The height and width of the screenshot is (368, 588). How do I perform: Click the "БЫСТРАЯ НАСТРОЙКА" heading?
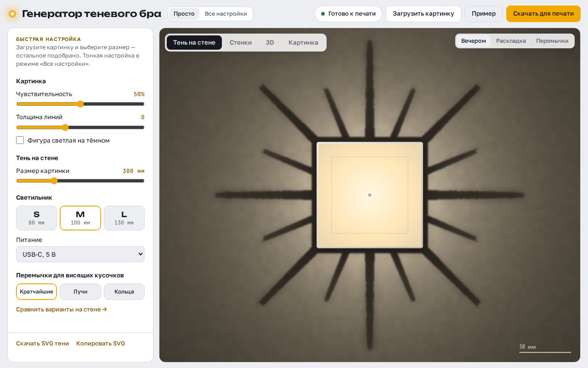[49, 40]
